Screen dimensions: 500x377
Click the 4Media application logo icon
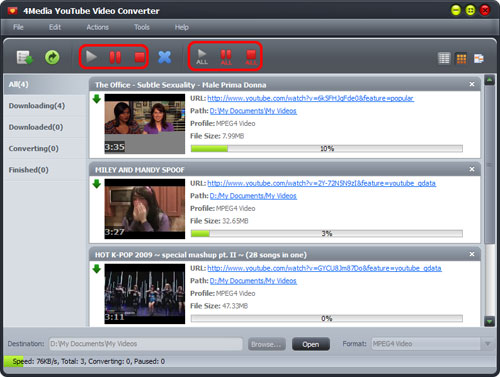(x=13, y=11)
